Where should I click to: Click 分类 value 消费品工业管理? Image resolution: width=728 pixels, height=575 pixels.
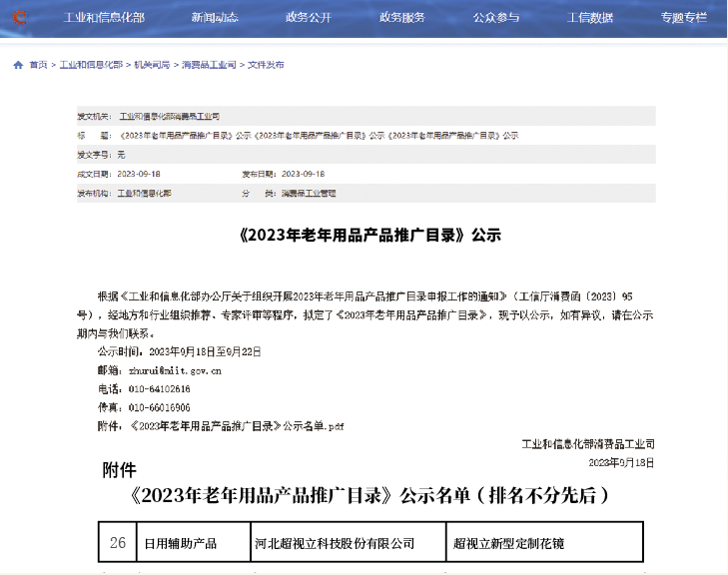pos(309,193)
